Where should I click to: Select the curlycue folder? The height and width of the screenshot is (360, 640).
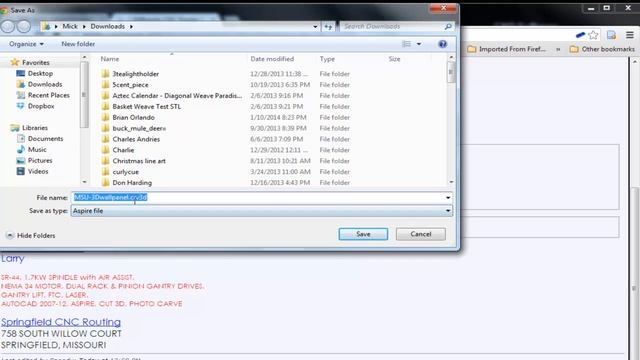pos(125,172)
